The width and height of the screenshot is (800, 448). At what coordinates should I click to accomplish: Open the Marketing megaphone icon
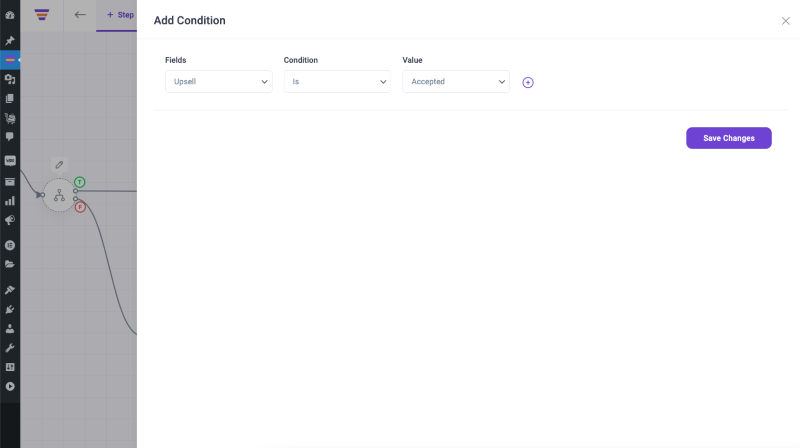tap(10, 220)
